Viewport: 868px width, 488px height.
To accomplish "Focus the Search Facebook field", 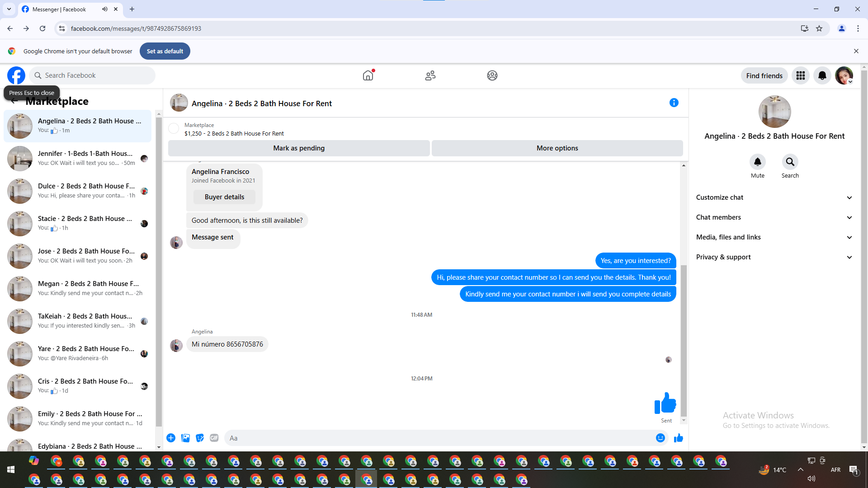I will click(93, 75).
